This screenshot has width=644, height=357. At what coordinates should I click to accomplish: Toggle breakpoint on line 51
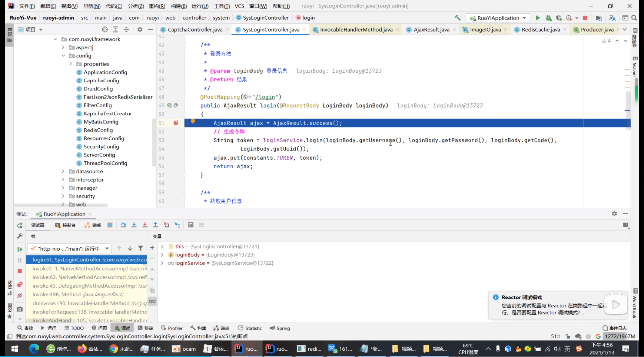coord(176,123)
